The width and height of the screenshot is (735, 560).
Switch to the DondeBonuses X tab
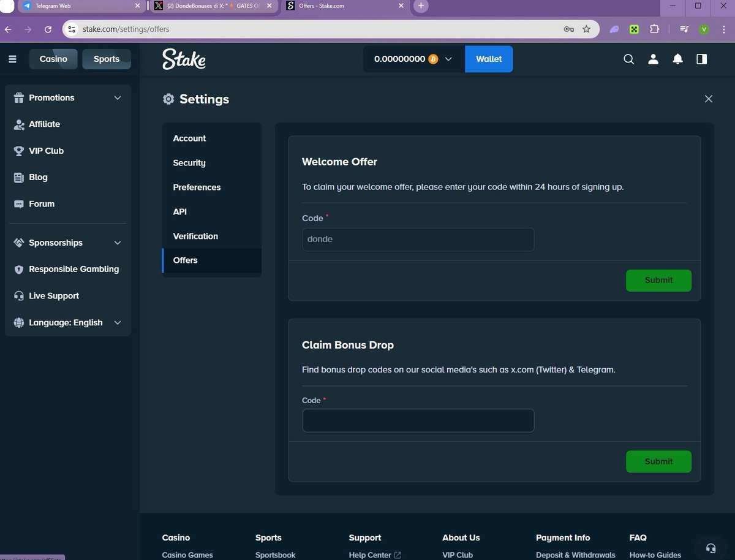(x=213, y=6)
